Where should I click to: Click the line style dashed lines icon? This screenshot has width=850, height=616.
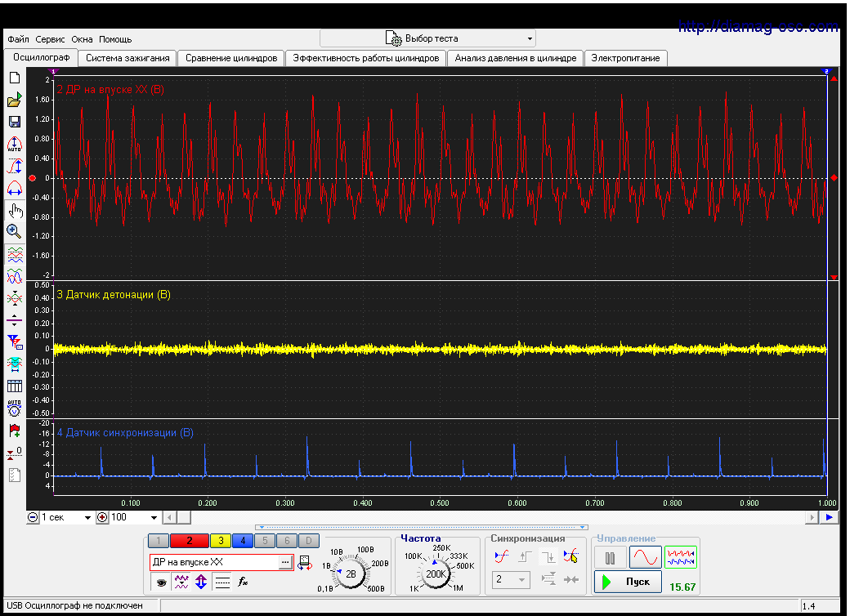(x=222, y=583)
